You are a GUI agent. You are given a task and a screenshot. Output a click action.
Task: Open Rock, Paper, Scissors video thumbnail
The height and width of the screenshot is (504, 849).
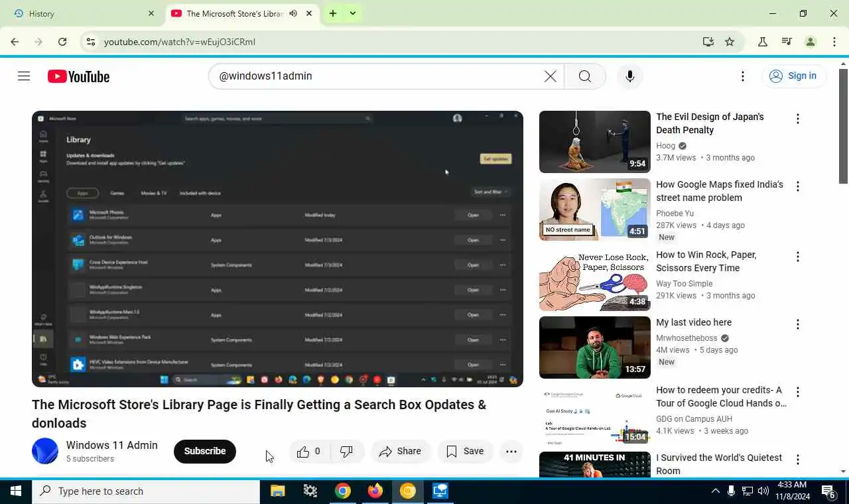click(595, 280)
